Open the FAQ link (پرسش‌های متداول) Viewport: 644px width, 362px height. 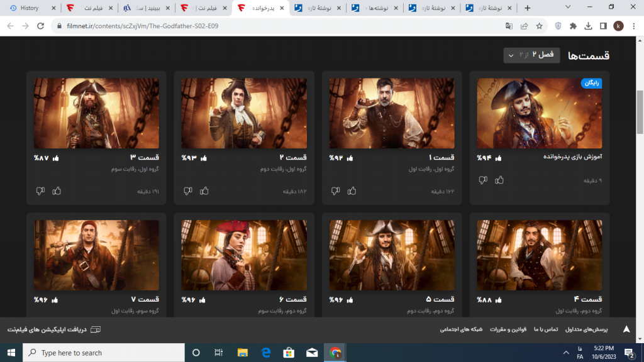point(586,329)
